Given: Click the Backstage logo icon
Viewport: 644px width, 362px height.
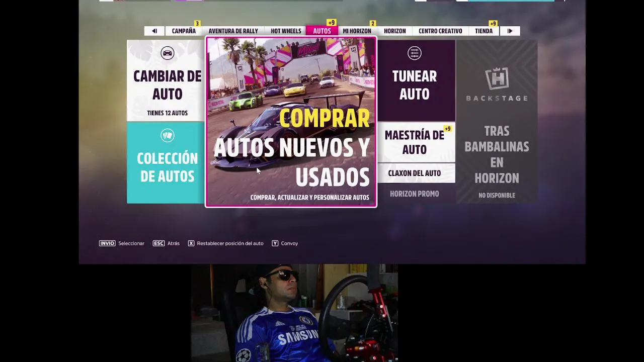Looking at the screenshot, I should [x=497, y=79].
